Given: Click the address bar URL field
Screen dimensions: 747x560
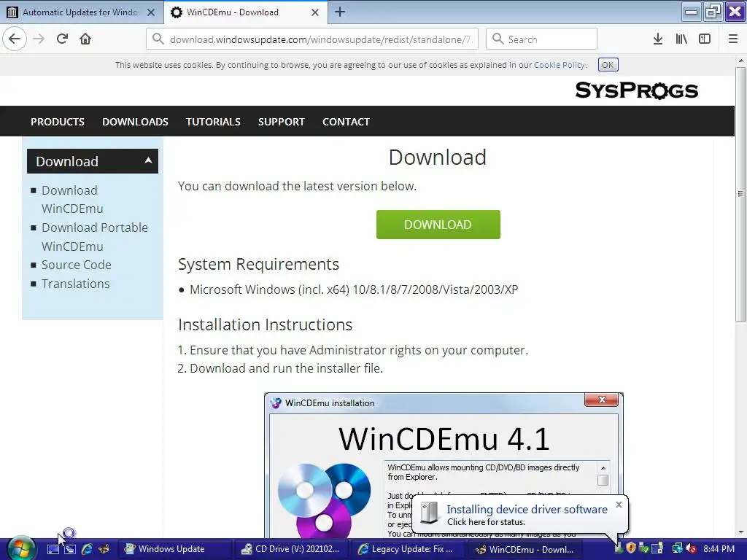Looking at the screenshot, I should coord(312,39).
